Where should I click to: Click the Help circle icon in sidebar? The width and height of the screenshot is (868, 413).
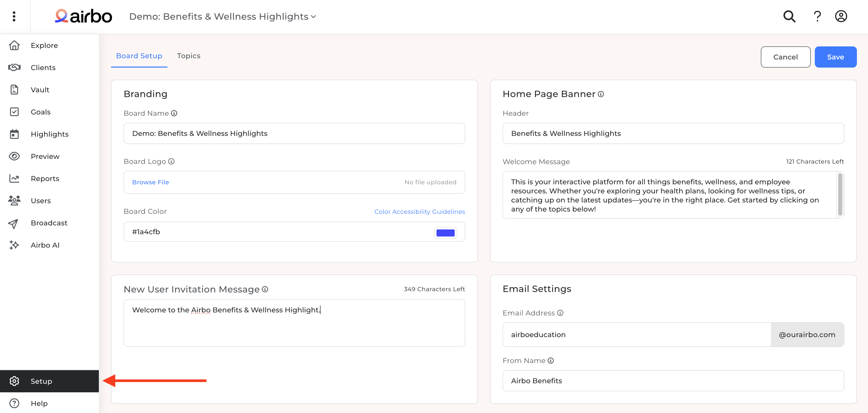tap(14, 403)
